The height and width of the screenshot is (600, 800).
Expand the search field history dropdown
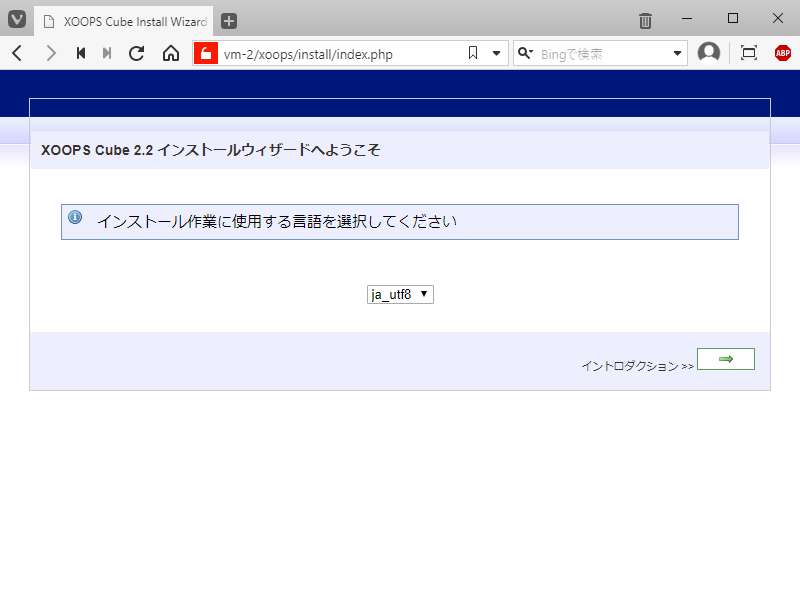click(677, 53)
